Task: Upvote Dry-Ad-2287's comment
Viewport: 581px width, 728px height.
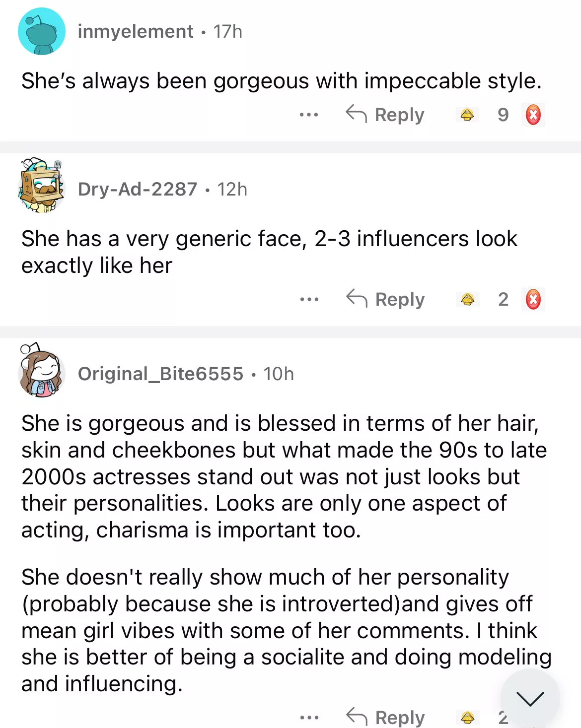Action: pos(467,300)
